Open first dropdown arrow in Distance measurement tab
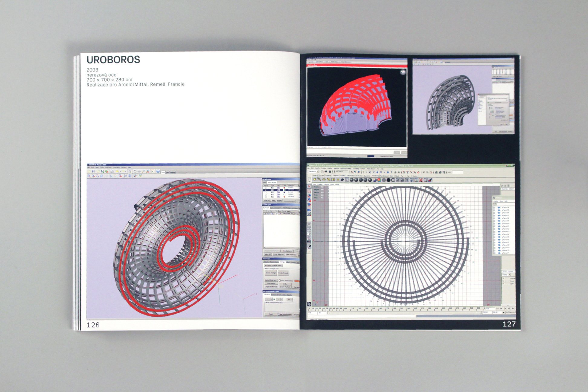 pyautogui.click(x=271, y=299)
